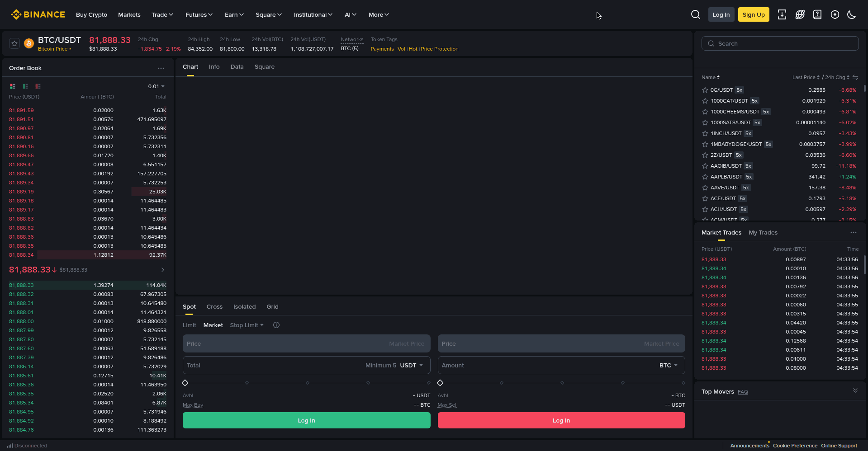This screenshot has height=451, width=868.
Task: Click the download app icon
Action: 782,14
